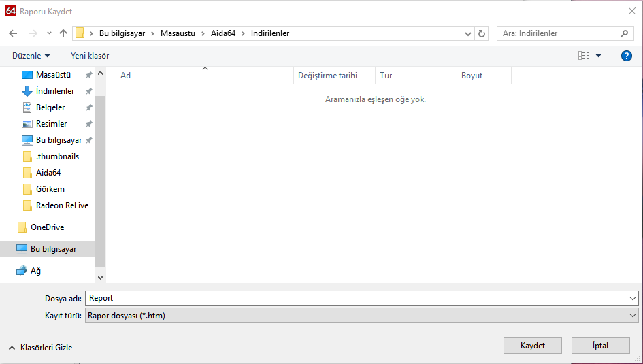
Task: Open the Düzenle menu
Action: coord(31,56)
